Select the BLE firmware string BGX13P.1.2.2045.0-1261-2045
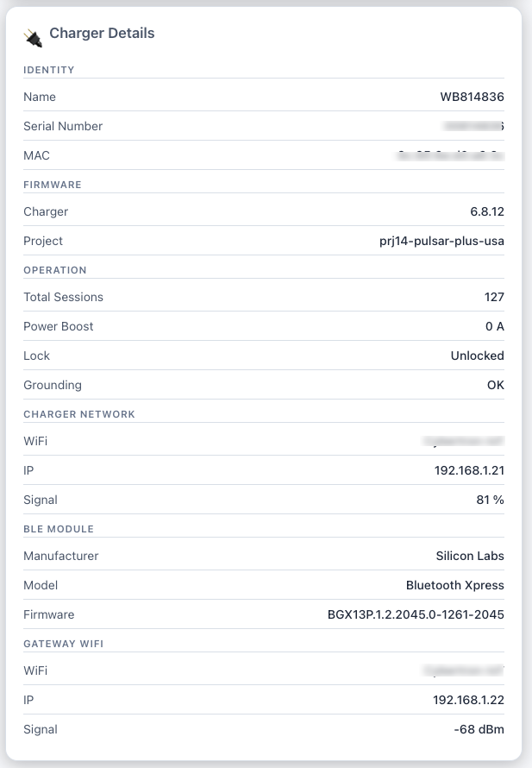Image resolution: width=532 pixels, height=768 pixels. (x=416, y=614)
